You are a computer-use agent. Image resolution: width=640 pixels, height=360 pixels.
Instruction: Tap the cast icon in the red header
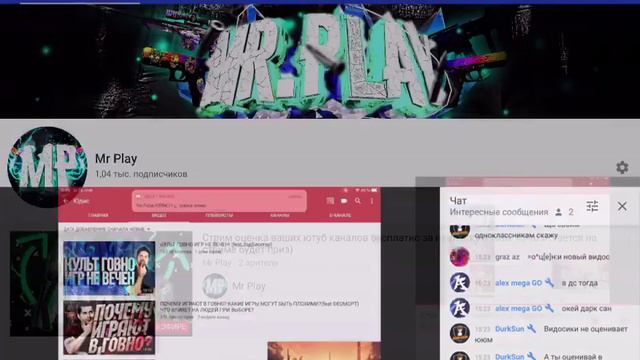(x=330, y=201)
